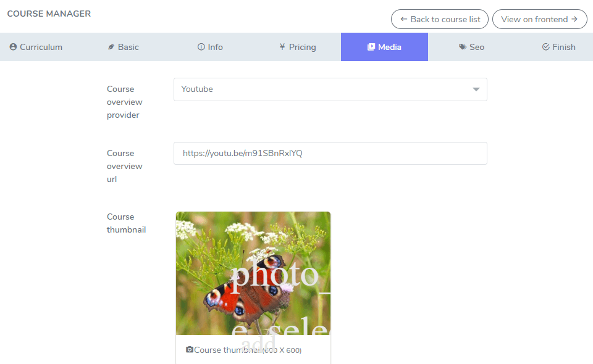Expand the provider dropdown arrow
The image size is (593, 364).
tap(476, 89)
